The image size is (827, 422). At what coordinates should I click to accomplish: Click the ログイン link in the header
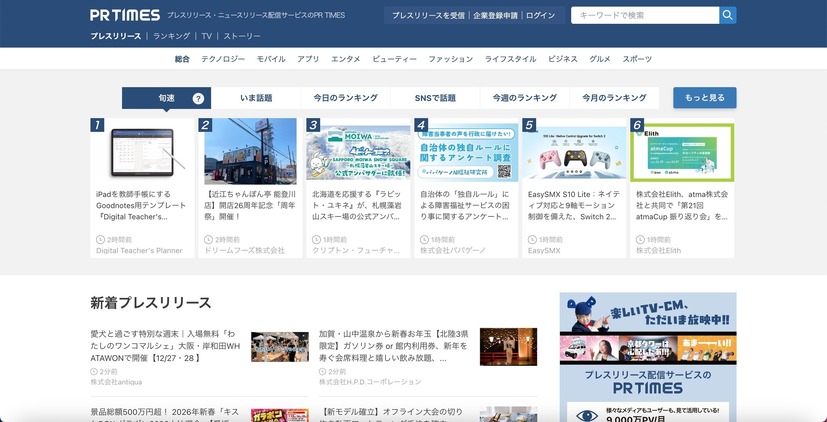point(540,16)
